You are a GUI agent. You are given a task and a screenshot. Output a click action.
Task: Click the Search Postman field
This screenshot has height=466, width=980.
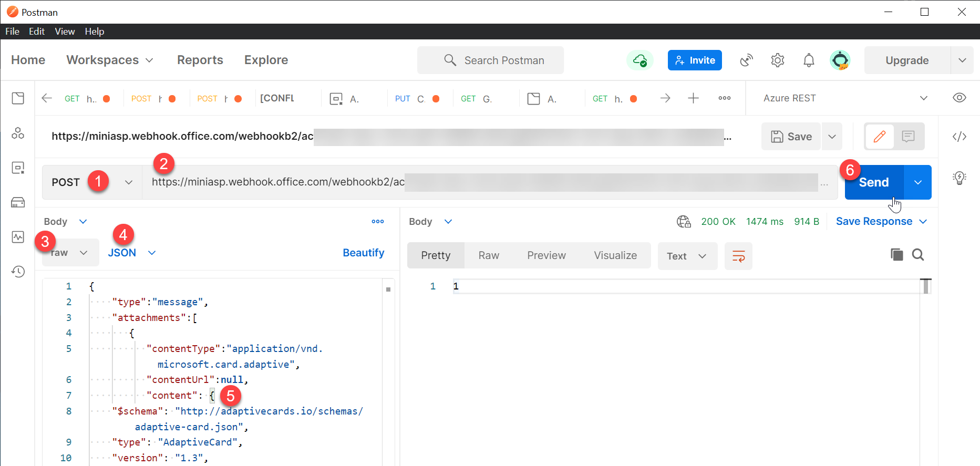(490, 60)
